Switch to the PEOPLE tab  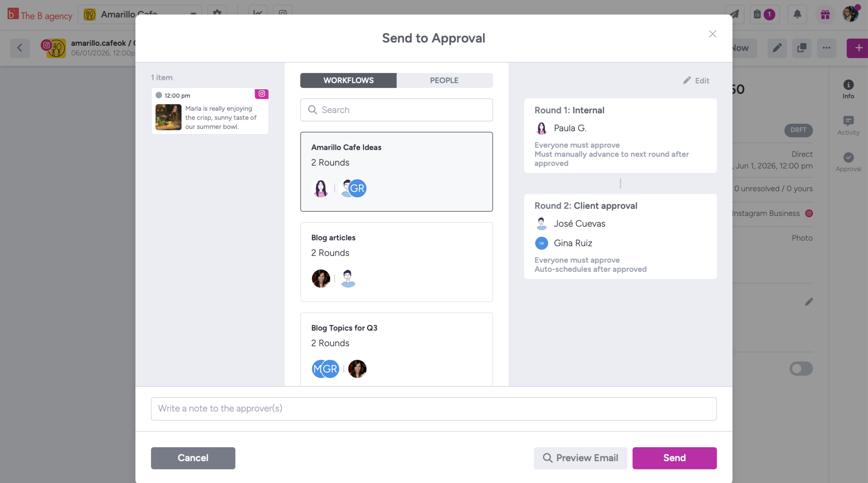click(x=444, y=81)
